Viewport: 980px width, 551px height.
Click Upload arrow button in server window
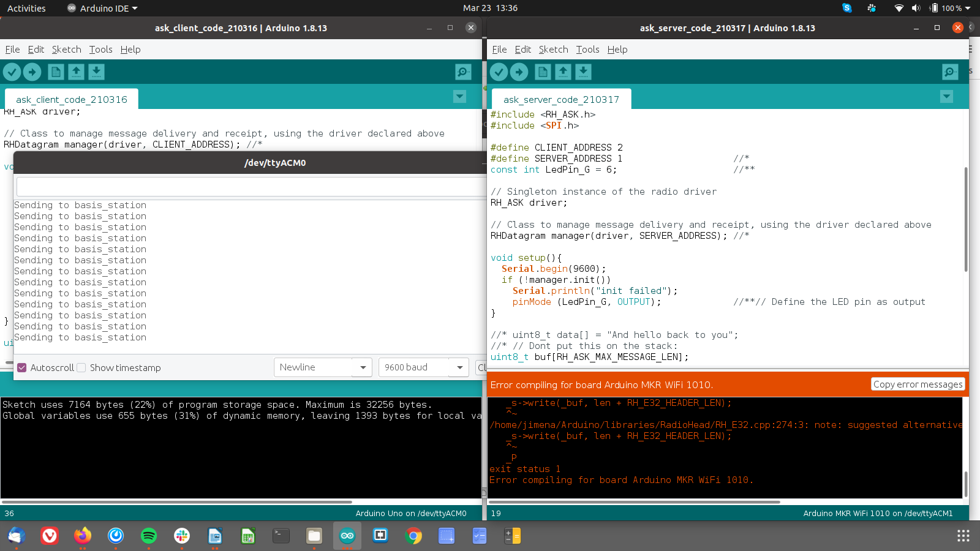tap(519, 72)
